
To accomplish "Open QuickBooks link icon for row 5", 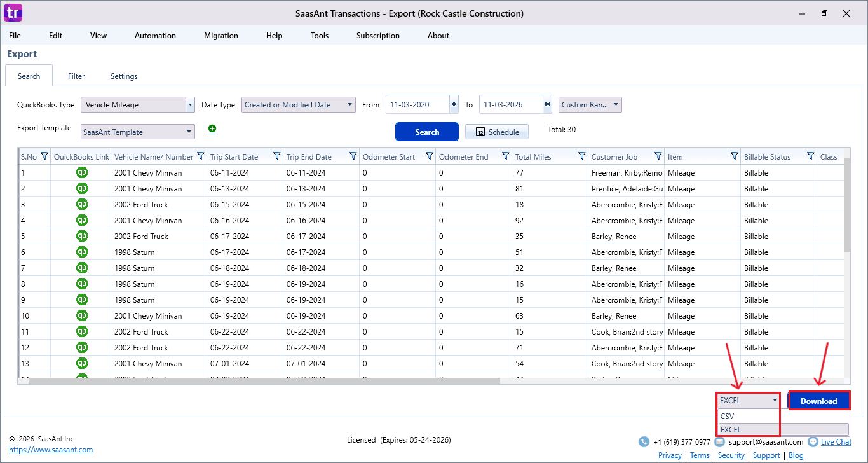I will [x=82, y=236].
